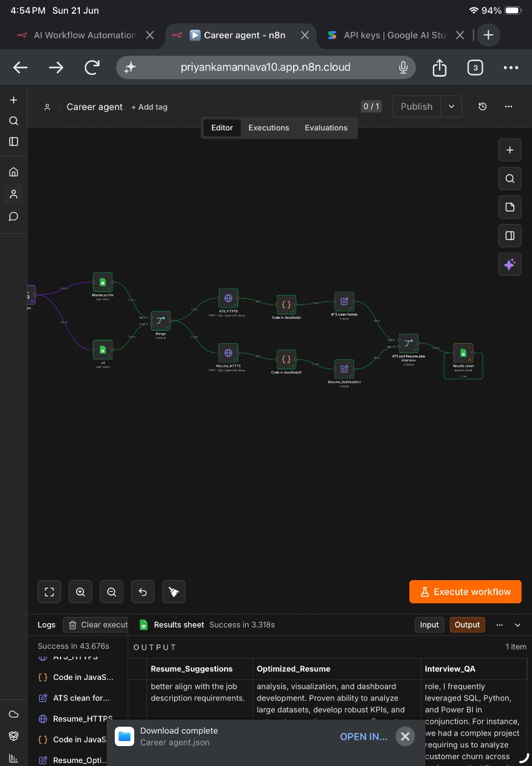Fit workflow to view icon
The width and height of the screenshot is (532, 766).
[x=49, y=592]
